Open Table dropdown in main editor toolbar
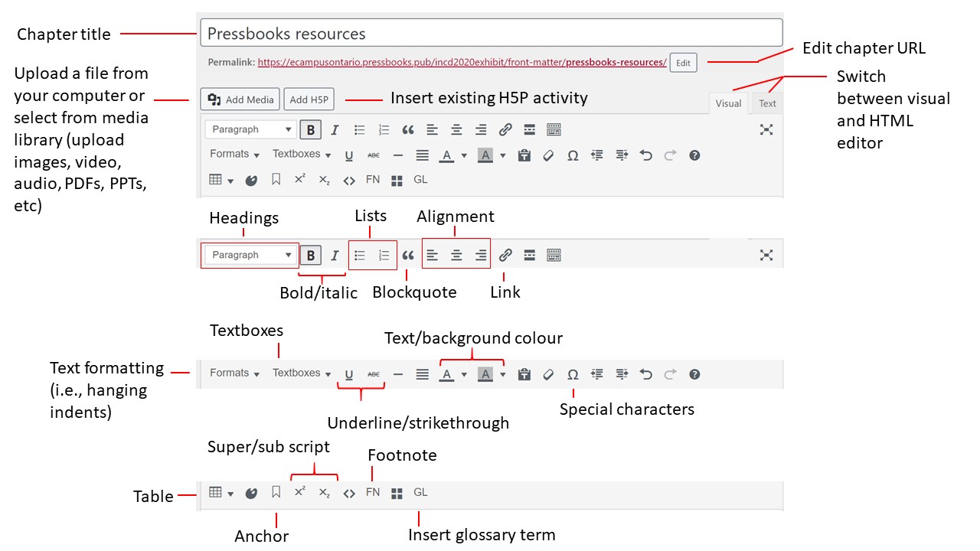The width and height of the screenshot is (980, 551). pyautogui.click(x=221, y=180)
